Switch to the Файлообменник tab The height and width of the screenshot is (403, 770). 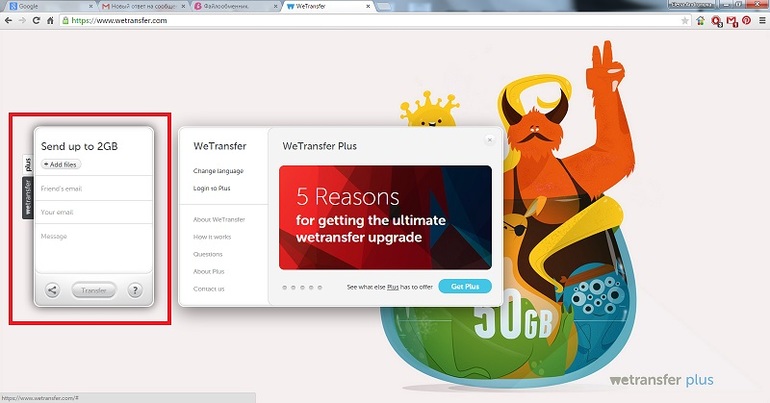tap(236, 6)
